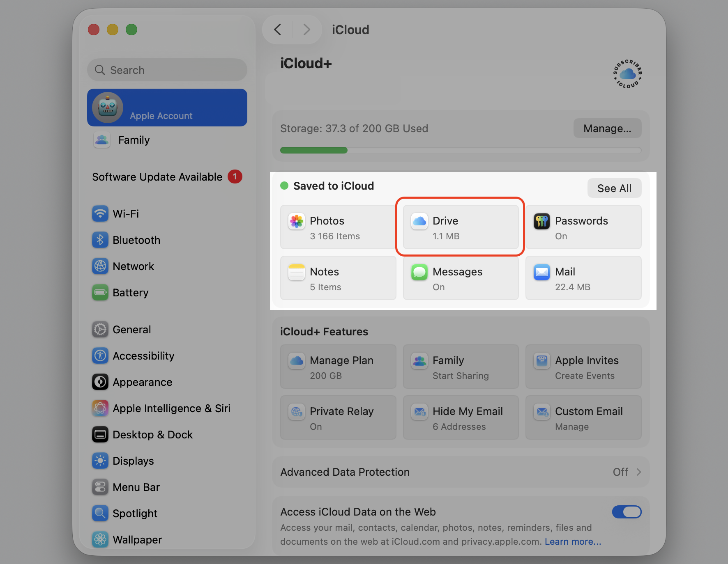
Task: Open the Custom Email icon
Action: [x=542, y=412]
